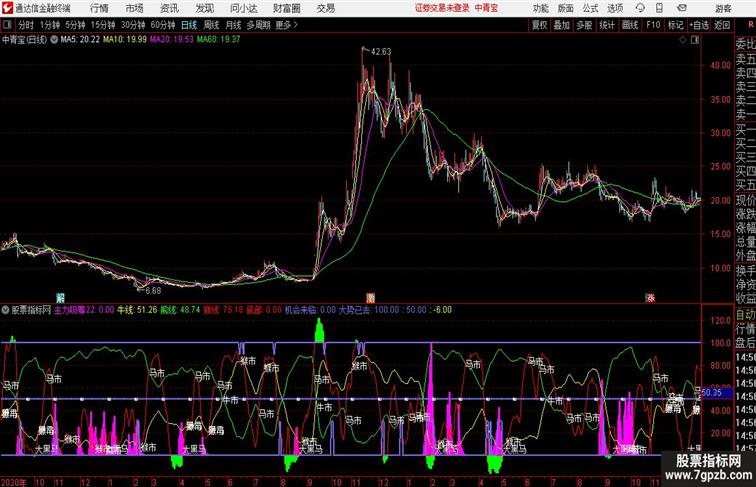
Task: Click the 证券交易未登录 login link
Action: [x=442, y=8]
